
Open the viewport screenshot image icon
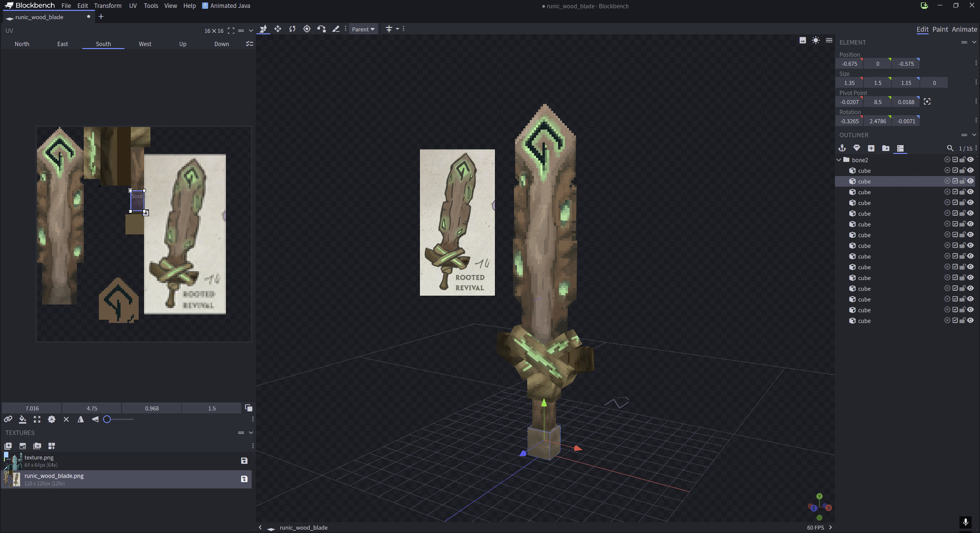point(803,40)
